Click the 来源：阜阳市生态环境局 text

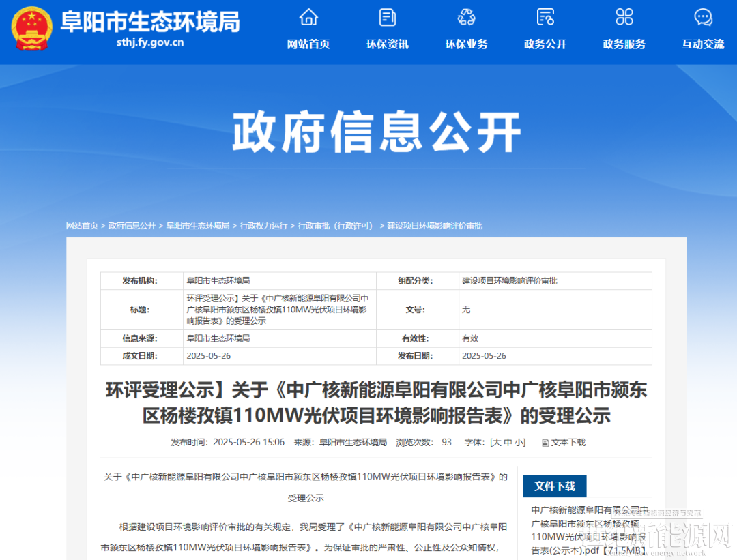[341, 443]
